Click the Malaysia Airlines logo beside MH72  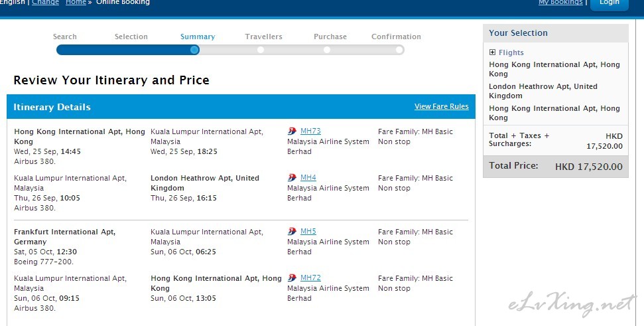tap(292, 278)
